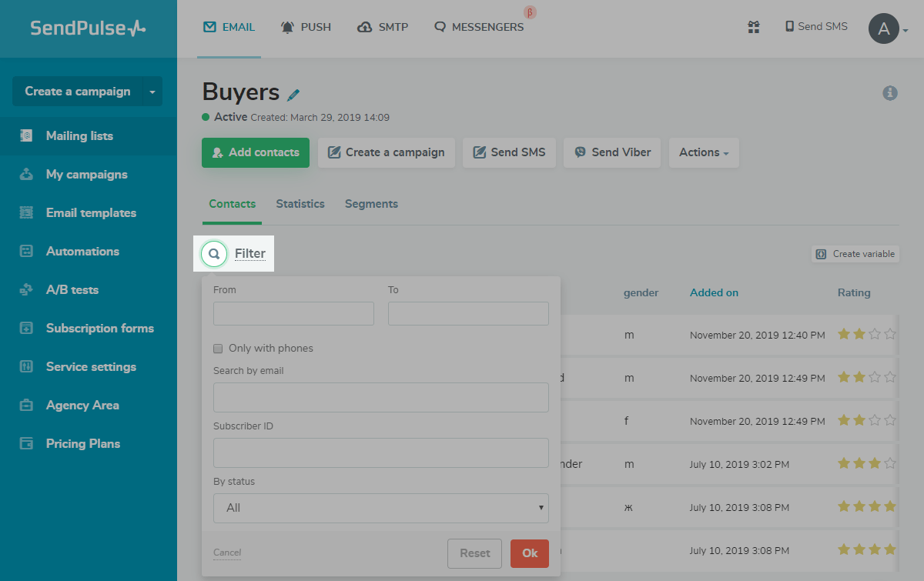Click the Subscriber ID field
This screenshot has width=924, height=581.
pyautogui.click(x=381, y=452)
